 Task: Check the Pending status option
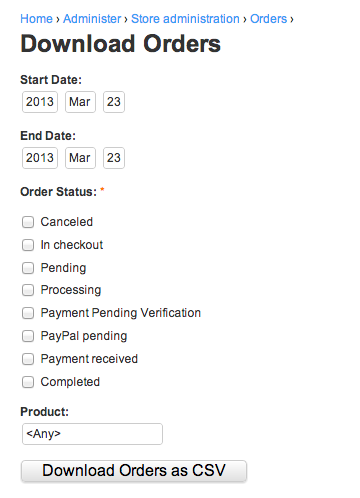pos(28,268)
